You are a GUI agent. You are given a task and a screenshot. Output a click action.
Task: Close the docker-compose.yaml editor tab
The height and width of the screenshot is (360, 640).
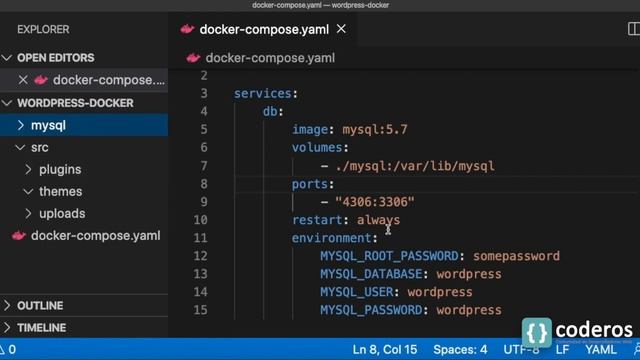tap(341, 29)
